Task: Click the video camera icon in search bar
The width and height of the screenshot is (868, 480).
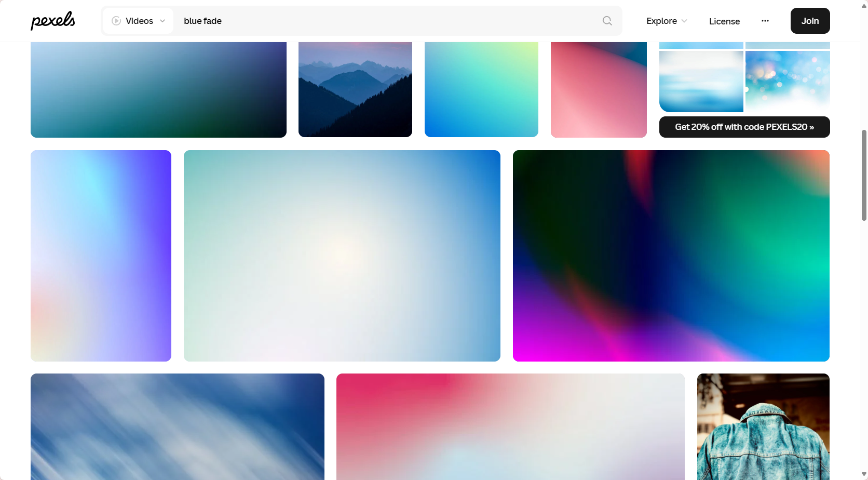Action: 115,21
